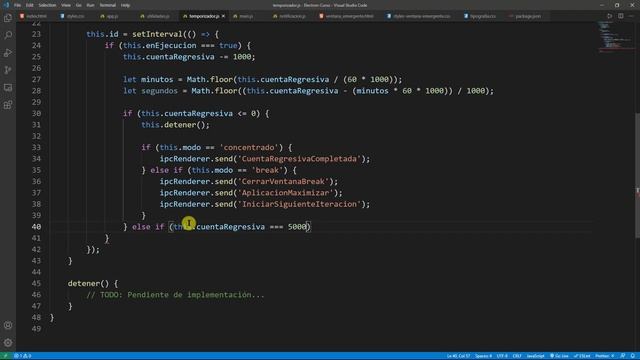Open the File menu
The image size is (640, 360).
coord(17,5)
